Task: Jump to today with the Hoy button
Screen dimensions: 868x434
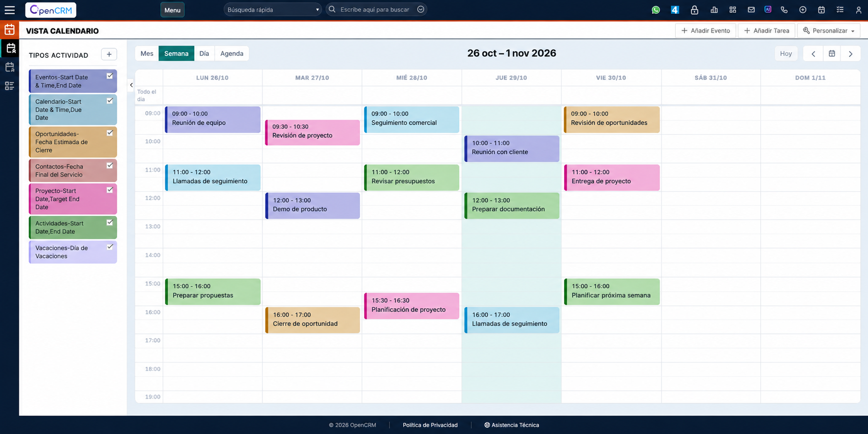Action: pyautogui.click(x=786, y=54)
